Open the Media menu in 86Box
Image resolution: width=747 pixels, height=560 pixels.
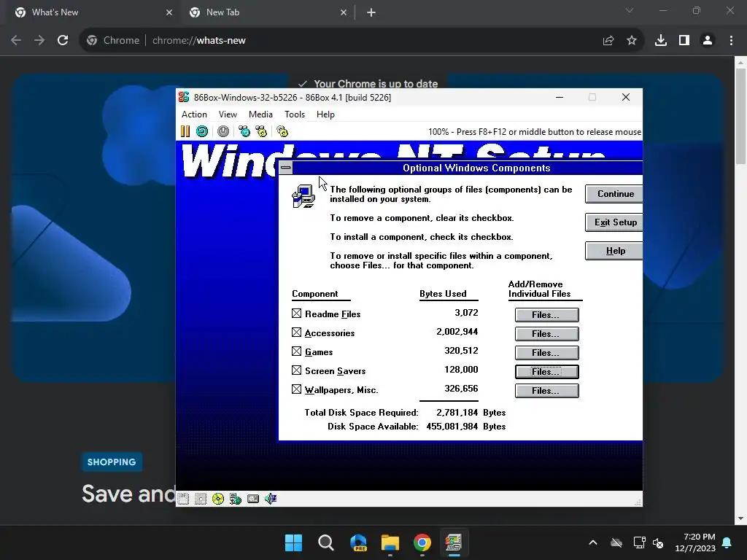(260, 114)
